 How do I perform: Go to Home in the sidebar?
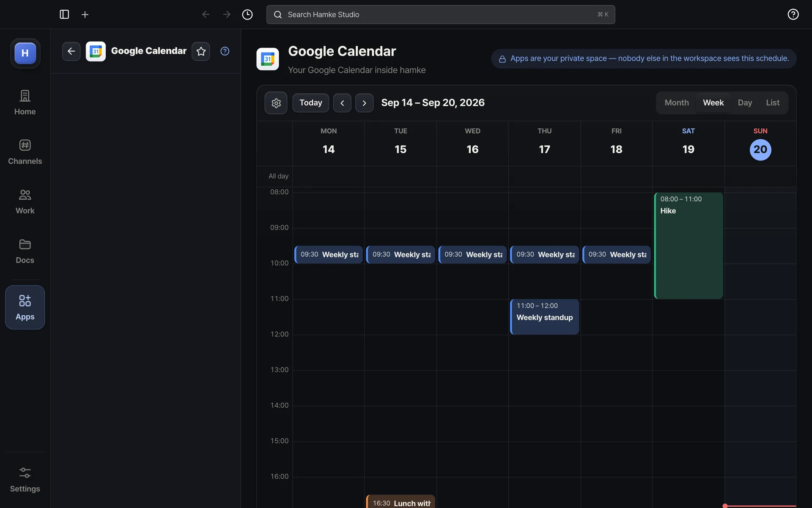25,102
